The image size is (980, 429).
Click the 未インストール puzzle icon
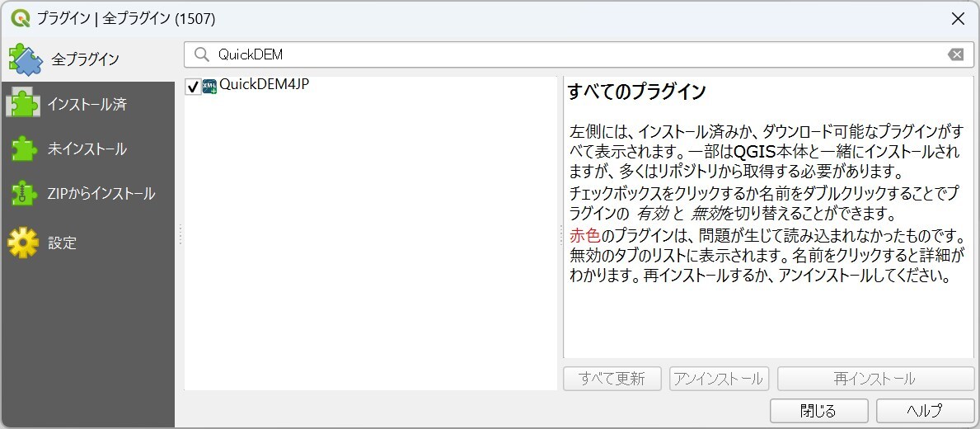23,148
